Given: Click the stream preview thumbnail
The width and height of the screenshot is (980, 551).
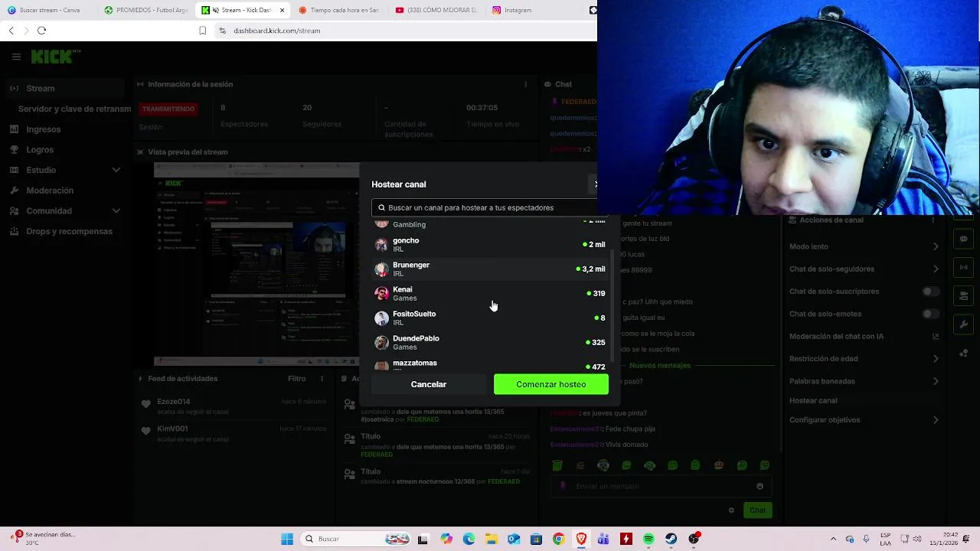Looking at the screenshot, I should pyautogui.click(x=256, y=264).
